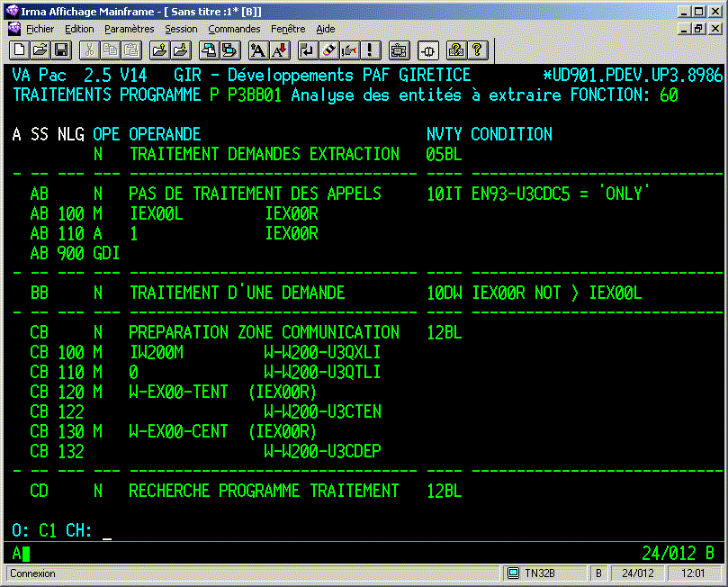728x587 pixels.
Task: Click W-W200-U3CTEN on line CB 122
Action: (323, 411)
